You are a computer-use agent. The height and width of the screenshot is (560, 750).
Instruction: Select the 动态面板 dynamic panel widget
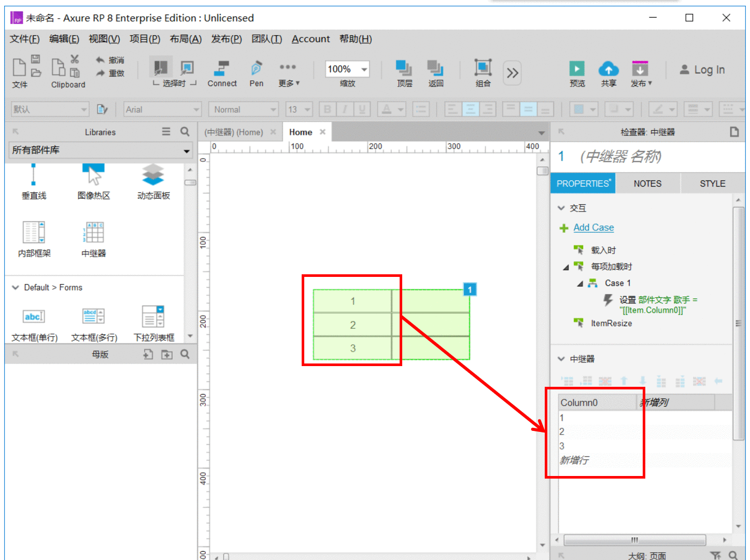[153, 183]
